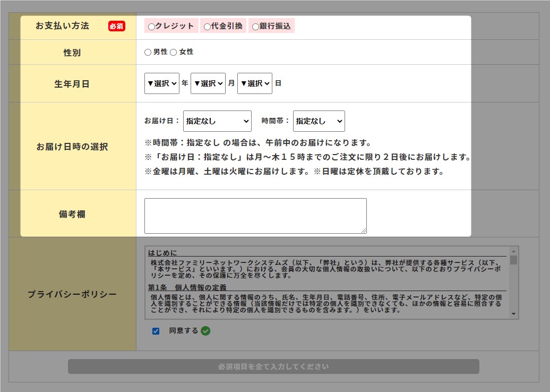Select the クレジット payment radio button
This screenshot has width=550, height=392.
click(x=151, y=27)
